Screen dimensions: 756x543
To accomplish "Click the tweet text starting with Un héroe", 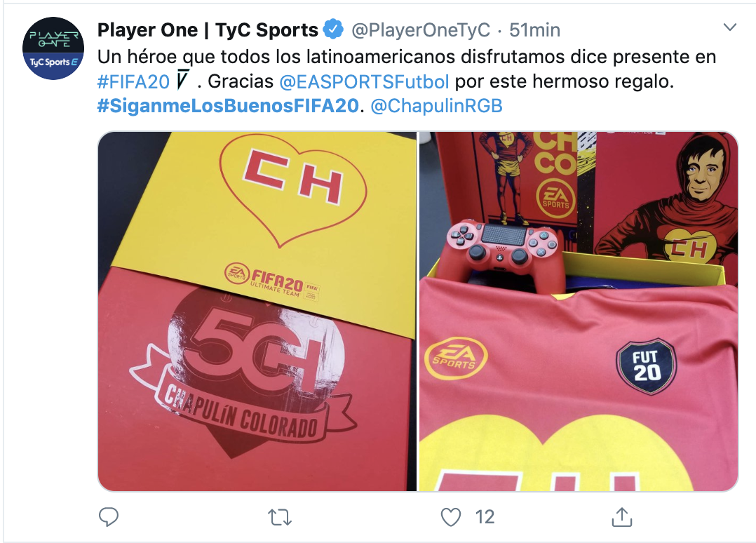I will click(407, 81).
